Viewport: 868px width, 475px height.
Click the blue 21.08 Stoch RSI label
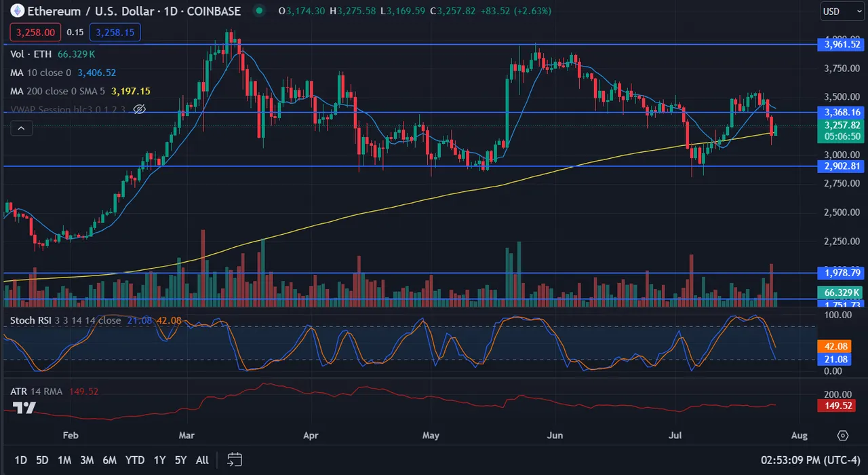tap(835, 359)
